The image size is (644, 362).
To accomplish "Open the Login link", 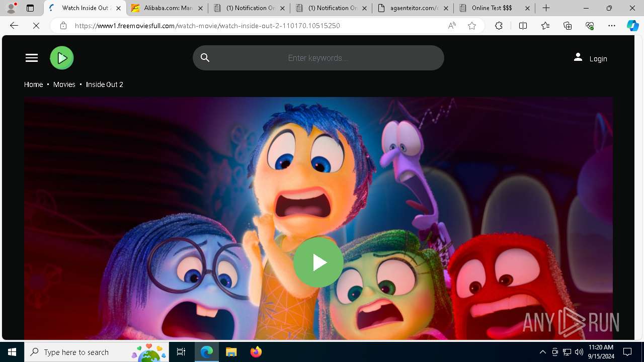I will (598, 59).
